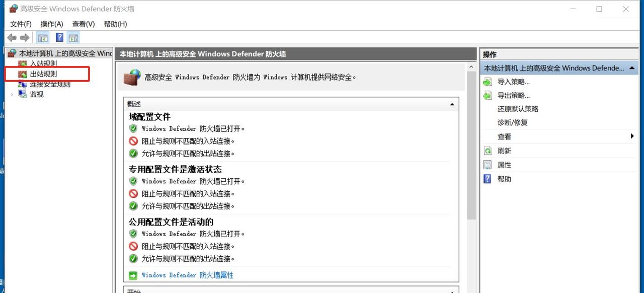Click the firewall globe icon in overview banner
The width and height of the screenshot is (644, 293).
coord(132,77)
